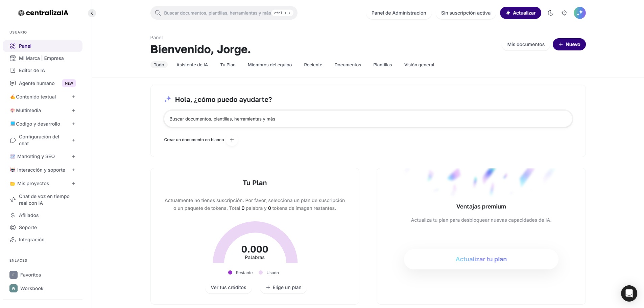The image size is (644, 308).
Task: Focus the assistant search input box
Action: pos(368,119)
